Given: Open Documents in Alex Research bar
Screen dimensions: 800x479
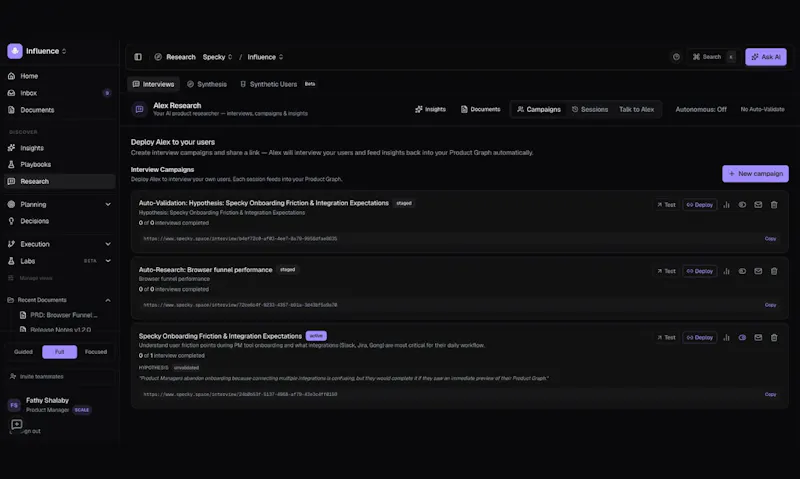Looking at the screenshot, I should tap(481, 109).
